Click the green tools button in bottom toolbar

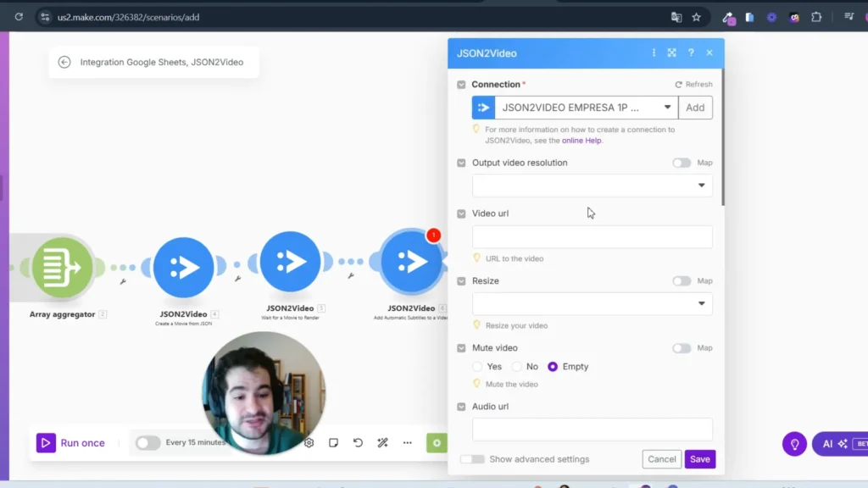point(437,442)
